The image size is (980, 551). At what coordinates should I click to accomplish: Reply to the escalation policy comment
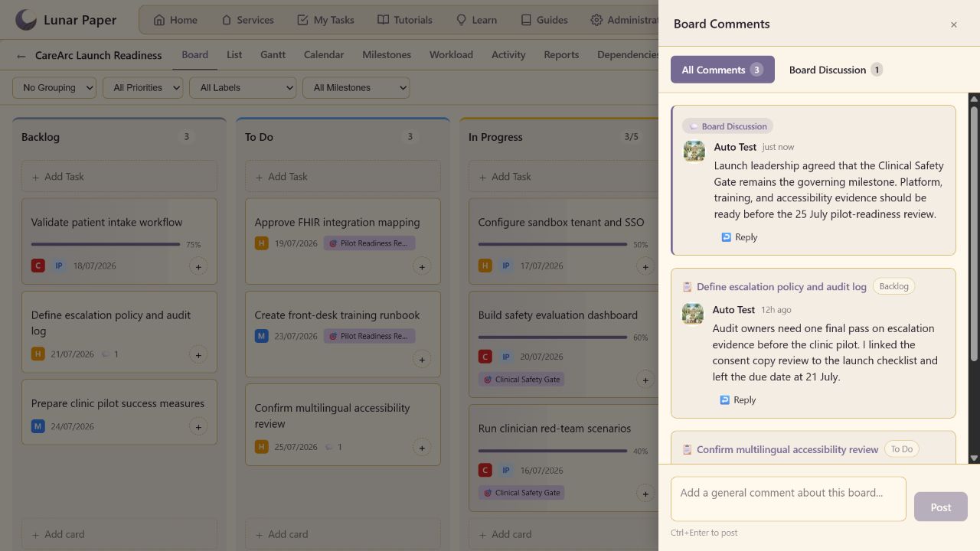click(738, 400)
